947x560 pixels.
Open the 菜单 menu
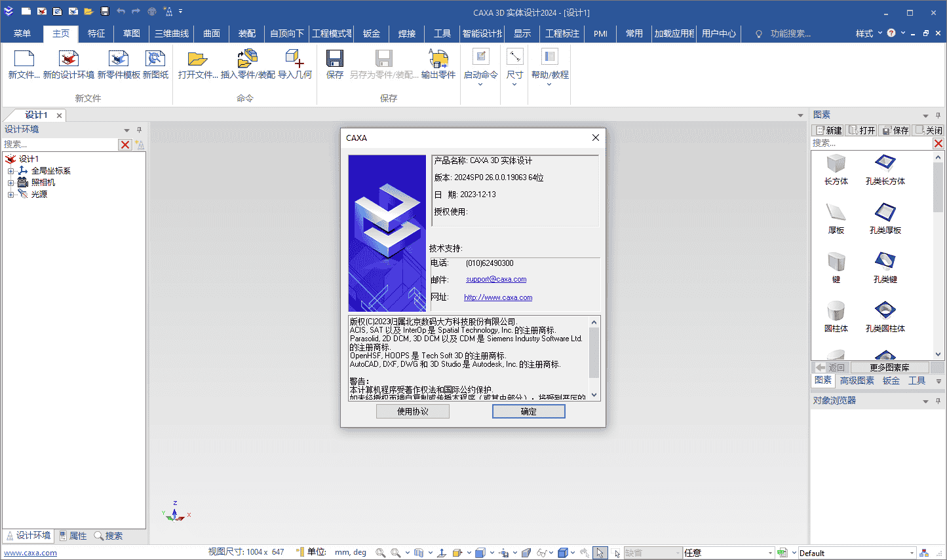coord(22,33)
